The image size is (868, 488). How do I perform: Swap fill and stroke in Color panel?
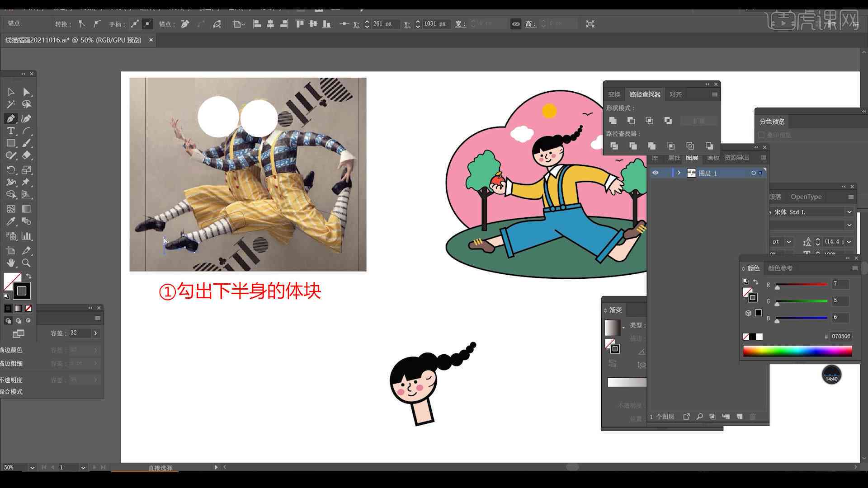[755, 282]
